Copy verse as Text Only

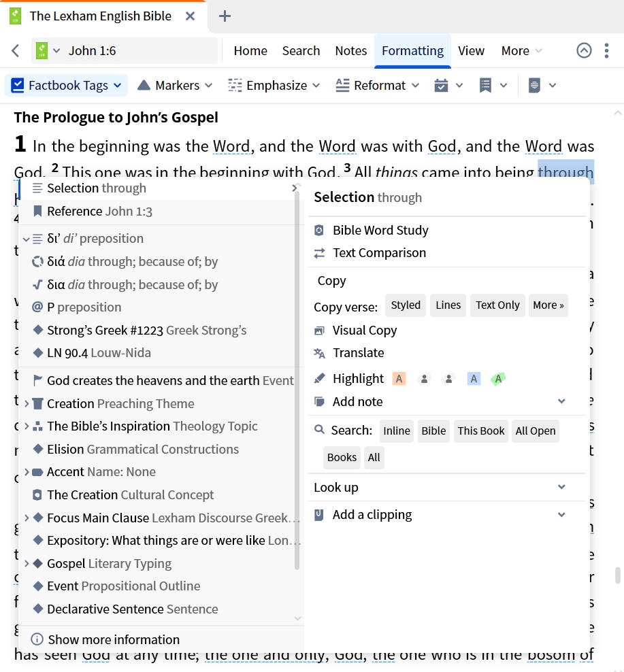pos(497,305)
